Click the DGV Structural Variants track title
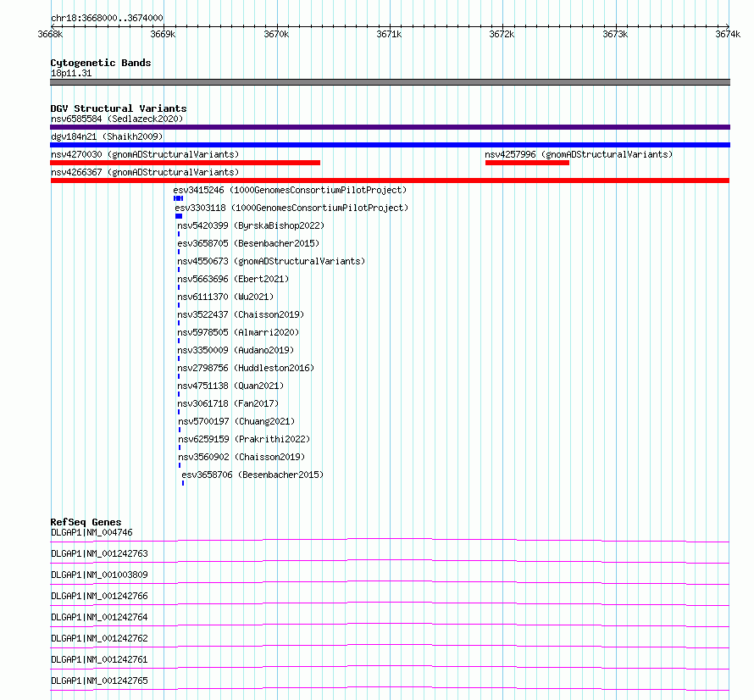This screenshot has height=700, width=754. pyautogui.click(x=119, y=108)
